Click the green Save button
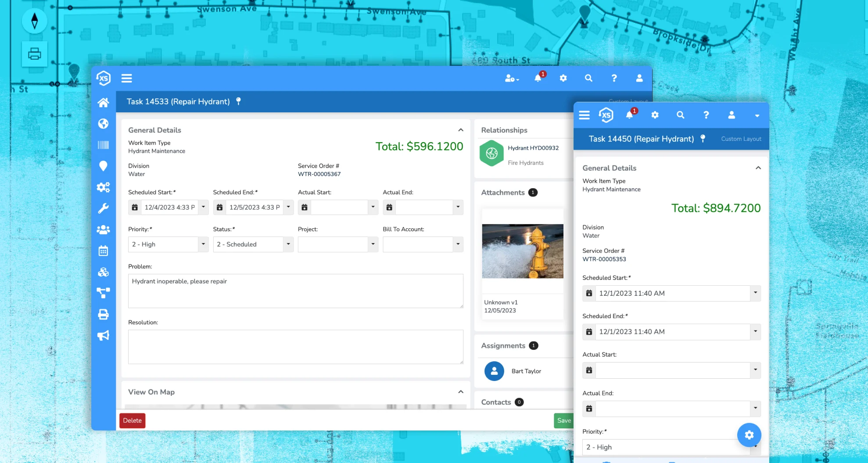868x463 pixels. point(563,420)
